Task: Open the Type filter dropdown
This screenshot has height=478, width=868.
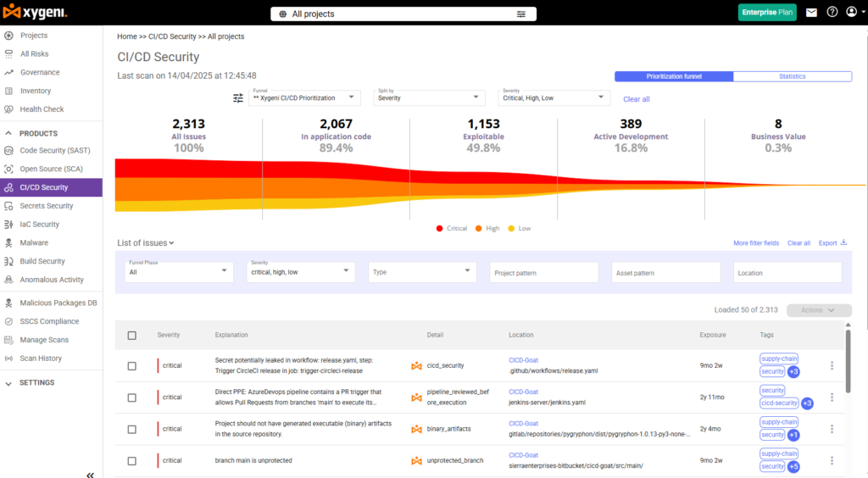Action: (422, 272)
